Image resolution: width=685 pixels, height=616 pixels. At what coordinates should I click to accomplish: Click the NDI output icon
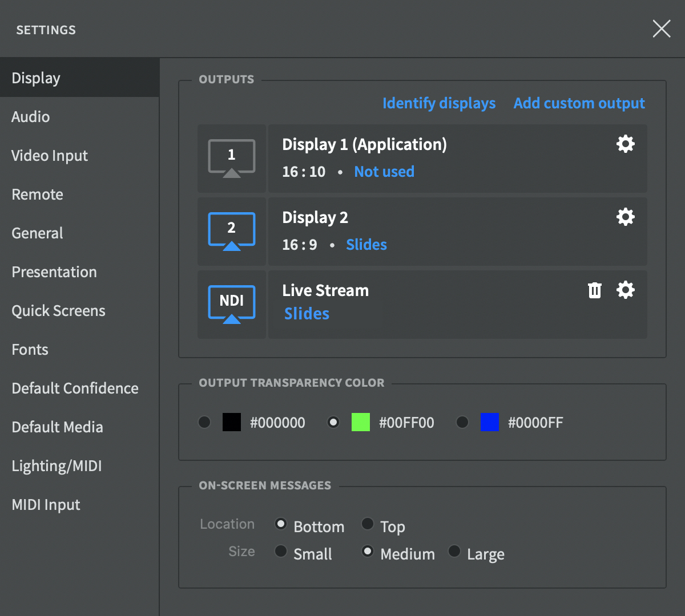click(x=231, y=304)
